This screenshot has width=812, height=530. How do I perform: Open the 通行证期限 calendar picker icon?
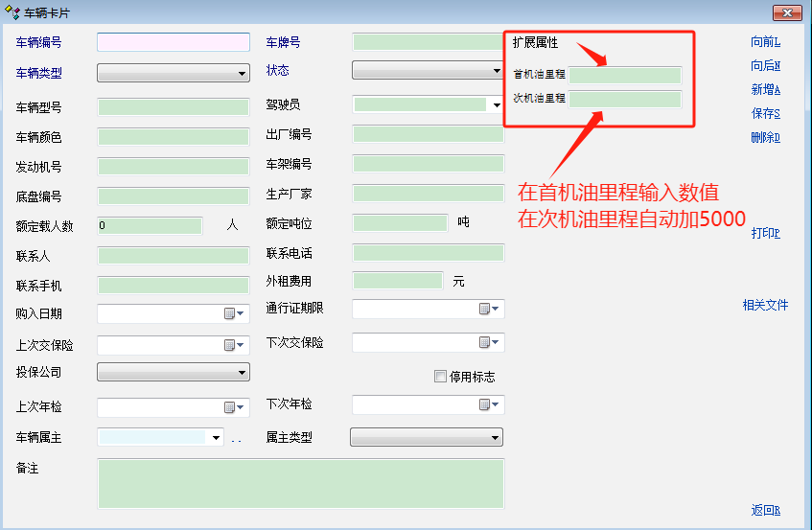coord(486,309)
